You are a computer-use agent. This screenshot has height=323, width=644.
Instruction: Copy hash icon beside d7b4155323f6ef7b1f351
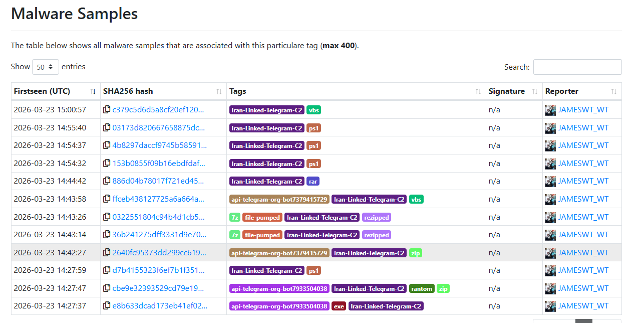coord(107,270)
